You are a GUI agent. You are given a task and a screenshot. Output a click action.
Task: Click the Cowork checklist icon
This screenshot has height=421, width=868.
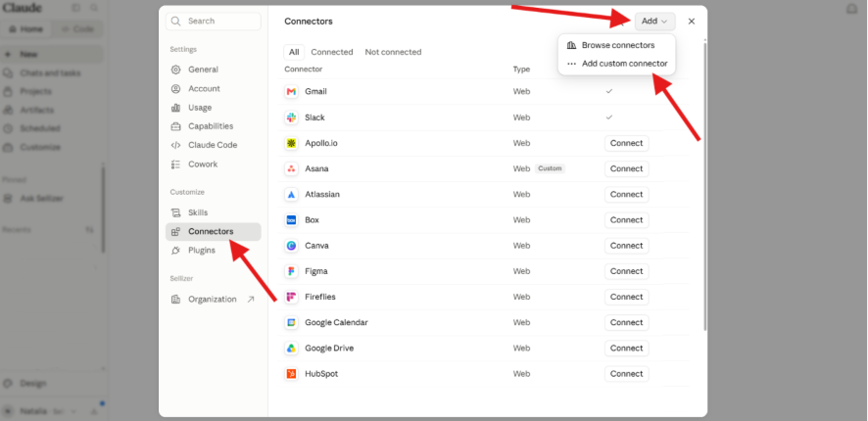pyautogui.click(x=176, y=164)
